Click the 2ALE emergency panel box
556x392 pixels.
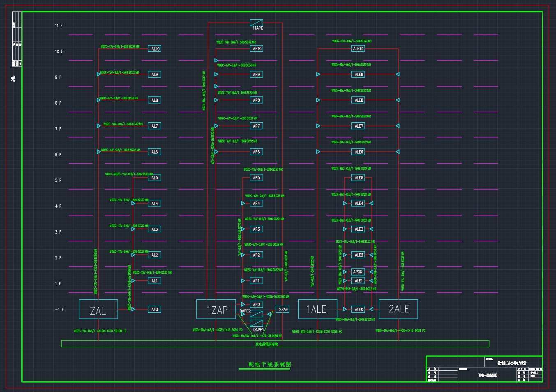[398, 309]
